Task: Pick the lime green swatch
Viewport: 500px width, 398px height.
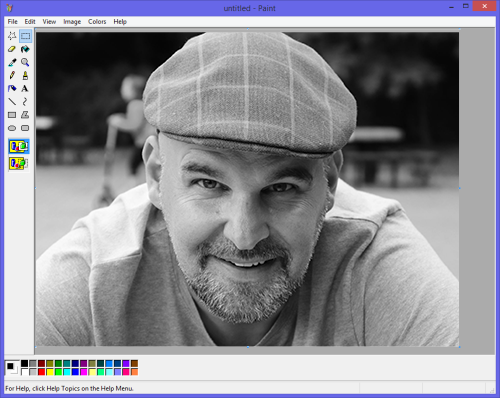Action: tap(58, 372)
